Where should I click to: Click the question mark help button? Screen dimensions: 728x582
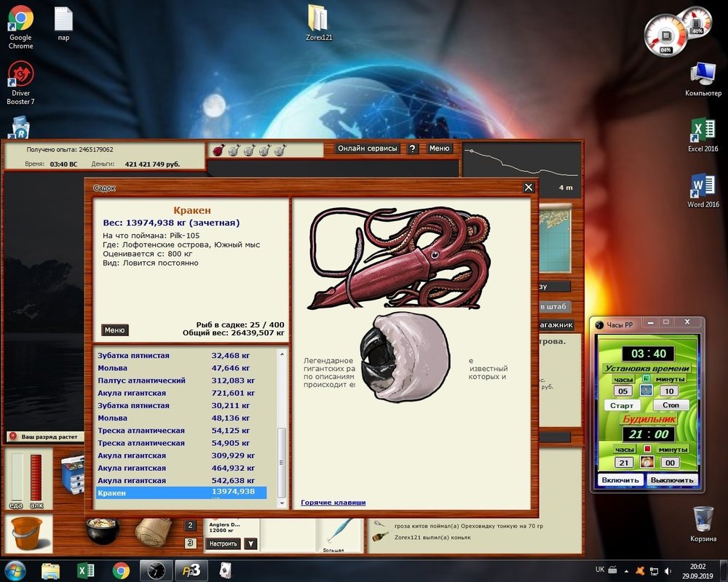click(413, 148)
